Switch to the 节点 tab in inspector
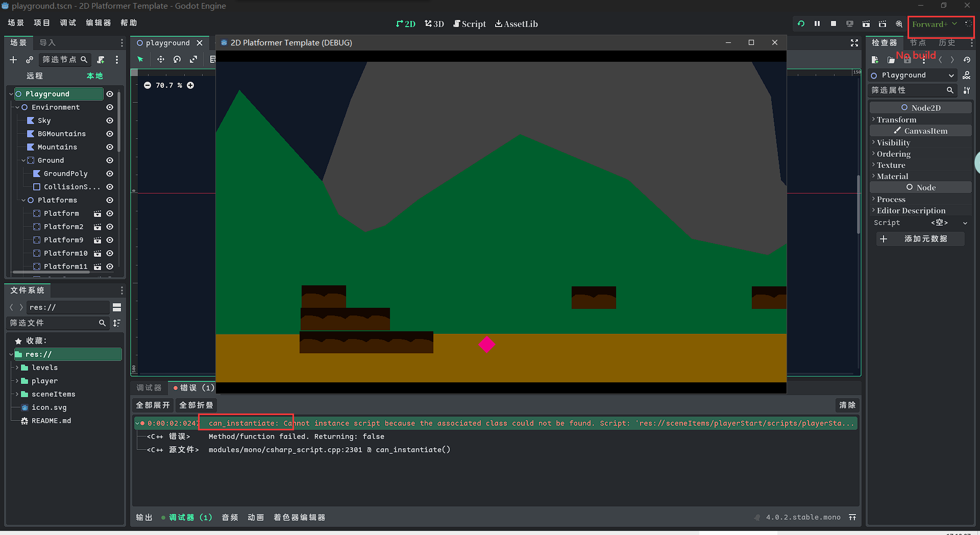This screenshot has width=980, height=535. click(x=917, y=43)
